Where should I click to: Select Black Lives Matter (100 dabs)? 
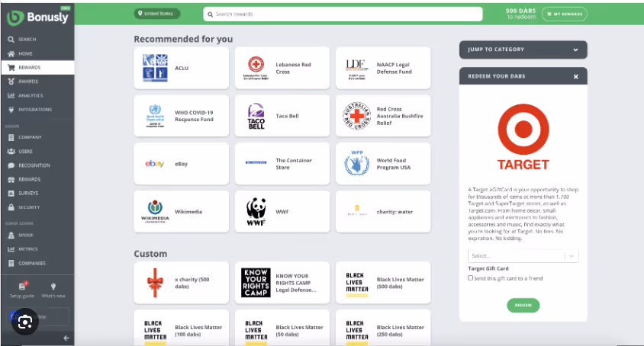[181, 328]
